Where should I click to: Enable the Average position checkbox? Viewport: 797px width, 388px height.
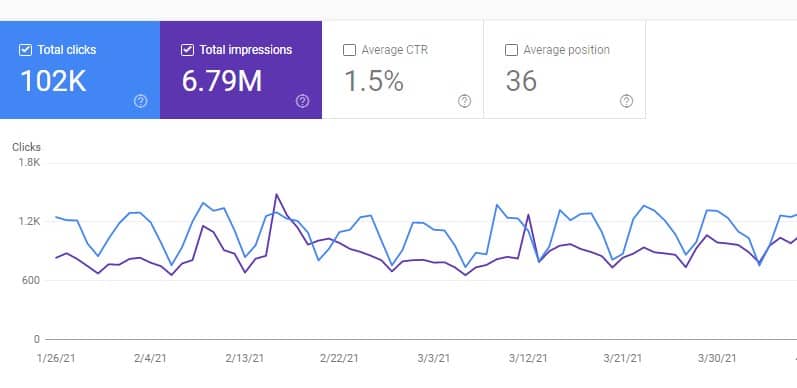[x=511, y=50]
